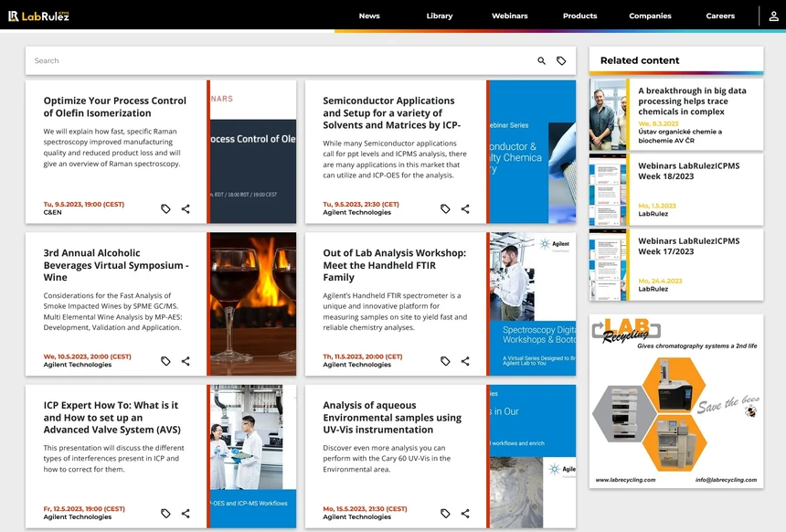Click 'Agilent Technologies' under Semiconductor card

click(357, 213)
